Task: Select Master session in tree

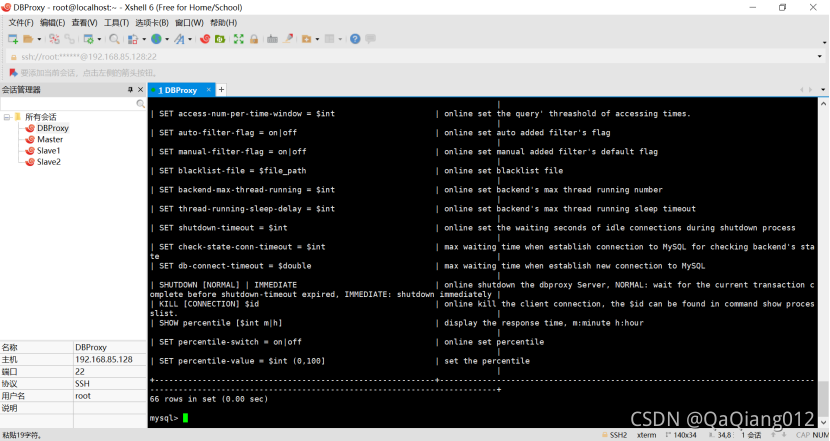Action: point(50,139)
